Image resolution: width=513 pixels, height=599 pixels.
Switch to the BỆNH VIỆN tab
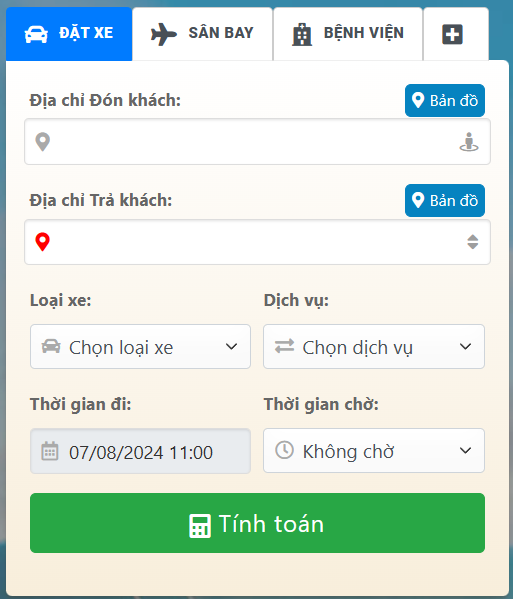348,34
